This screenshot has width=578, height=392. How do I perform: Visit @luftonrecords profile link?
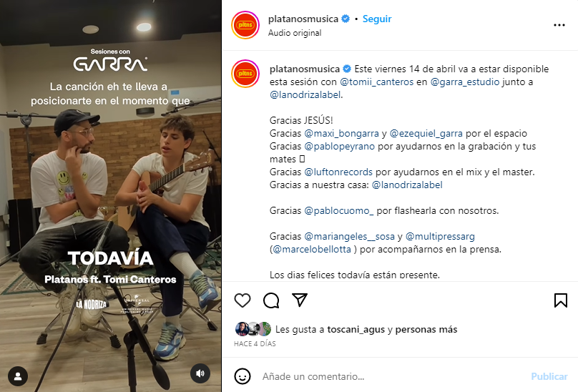338,172
